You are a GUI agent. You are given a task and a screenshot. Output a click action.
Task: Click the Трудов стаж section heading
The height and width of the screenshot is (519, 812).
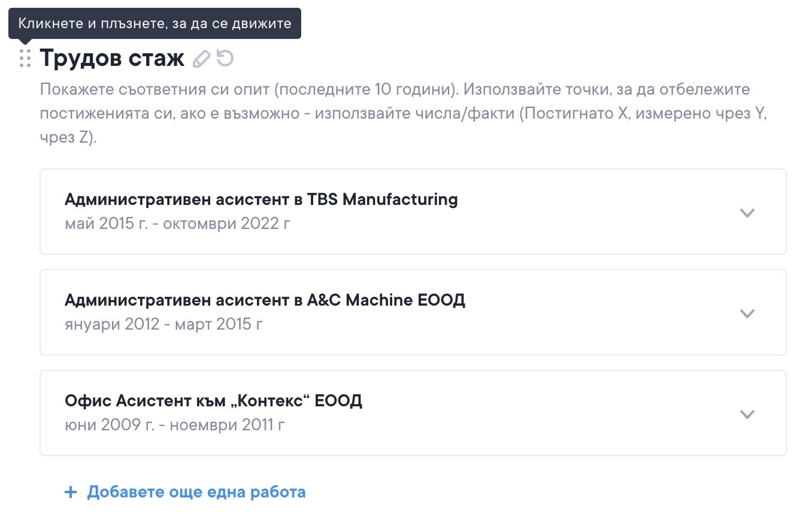pos(112,58)
